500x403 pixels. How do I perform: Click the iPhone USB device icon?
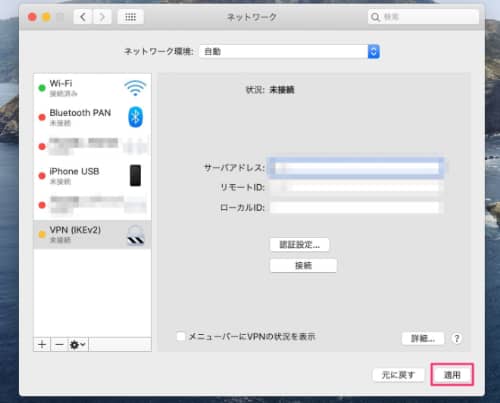(x=135, y=175)
